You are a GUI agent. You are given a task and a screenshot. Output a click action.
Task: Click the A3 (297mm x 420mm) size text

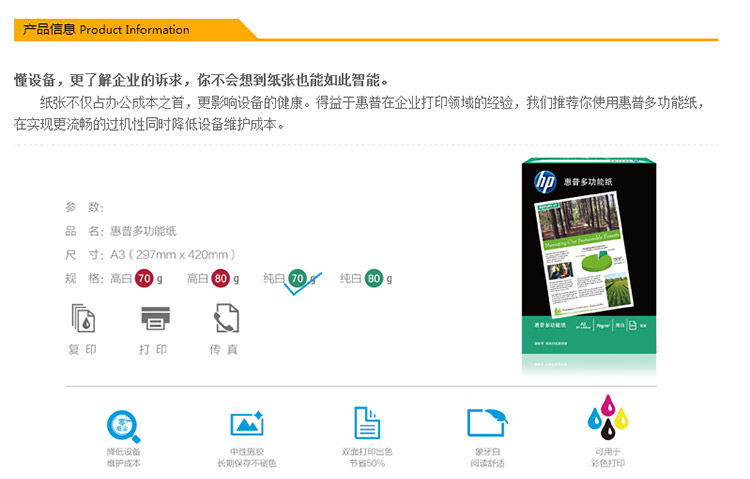tap(173, 254)
